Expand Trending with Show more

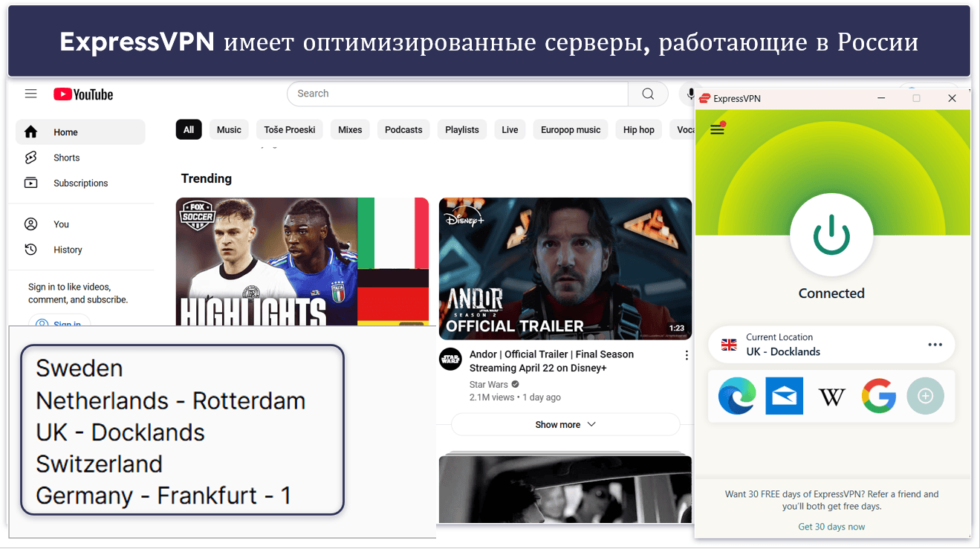(565, 424)
